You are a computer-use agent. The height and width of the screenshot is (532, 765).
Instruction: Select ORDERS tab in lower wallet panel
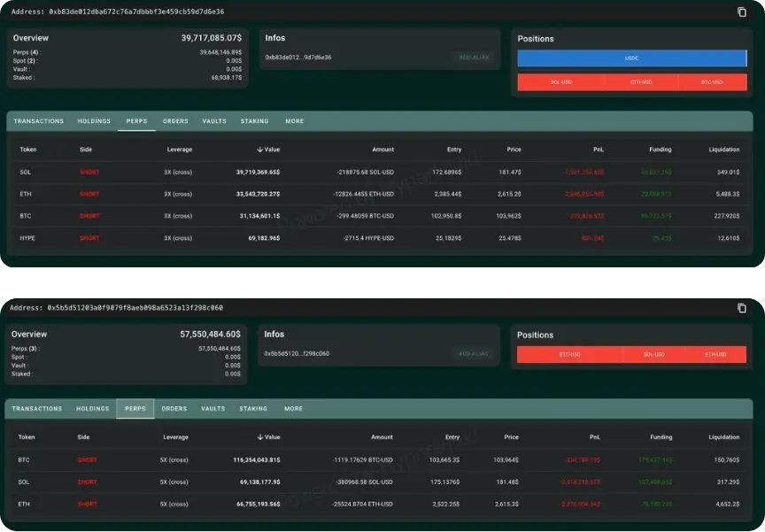pos(174,409)
